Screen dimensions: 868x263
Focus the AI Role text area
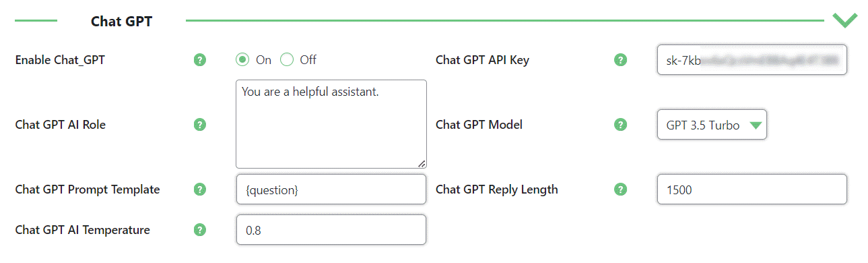coord(331,124)
